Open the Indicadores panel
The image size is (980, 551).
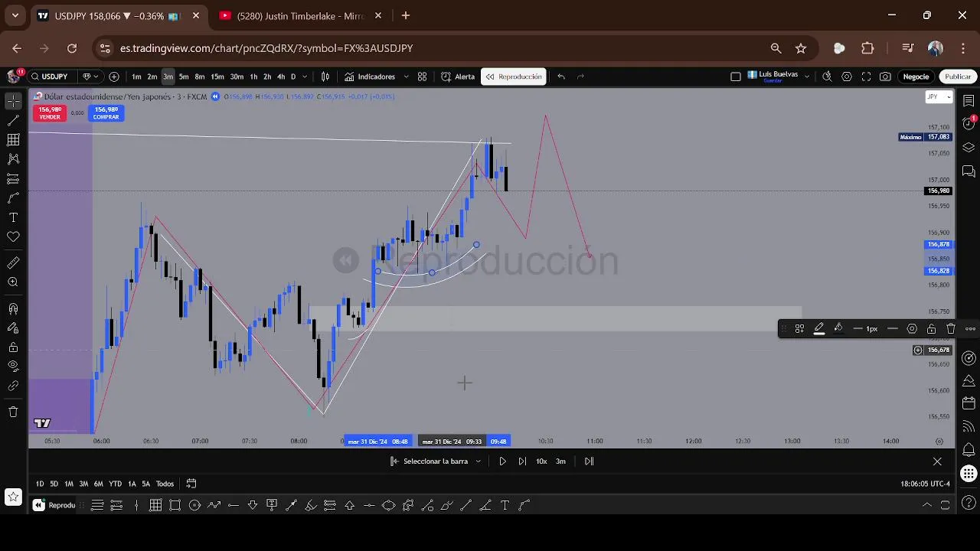[370, 77]
